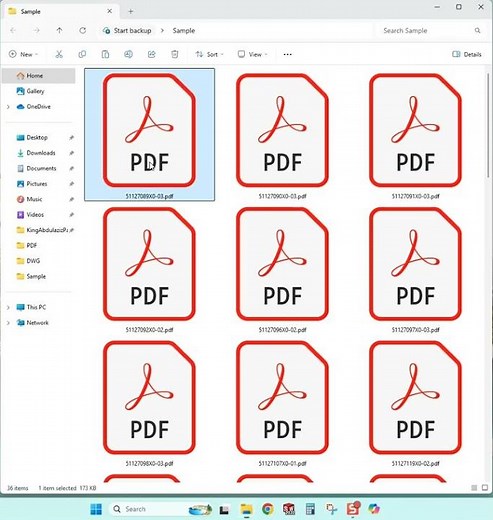Go forward with the right arrow
The width and height of the screenshot is (493, 520).
[36, 30]
